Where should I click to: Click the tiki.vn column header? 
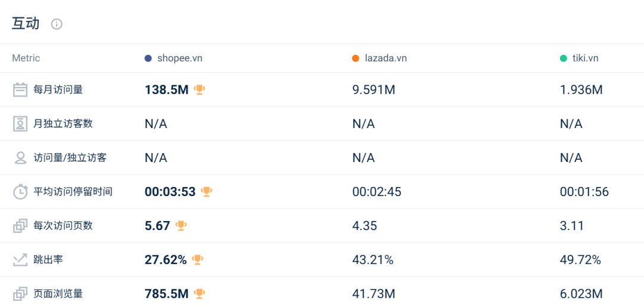[585, 58]
